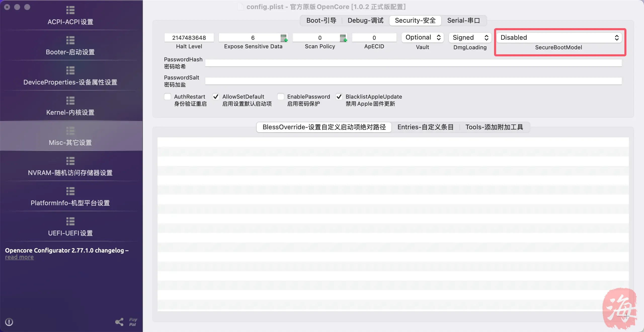Expand the SecureBootModel Disabled dropdown

559,37
